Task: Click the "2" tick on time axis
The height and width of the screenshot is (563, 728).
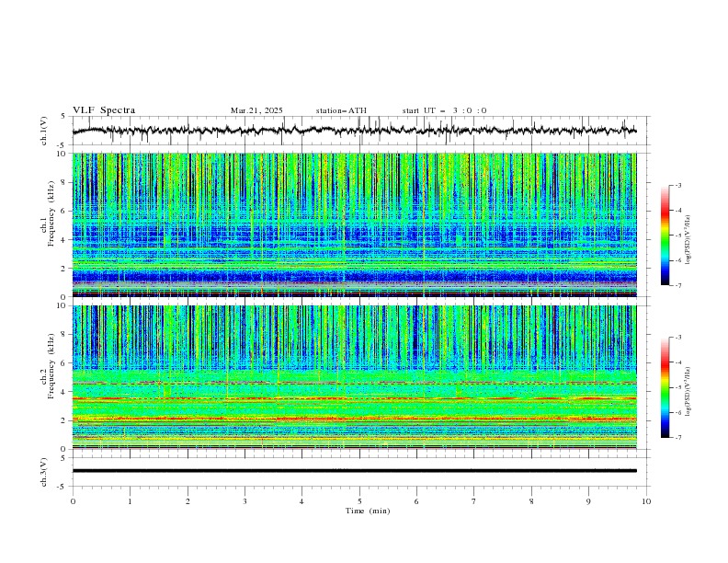Action: [x=188, y=501]
